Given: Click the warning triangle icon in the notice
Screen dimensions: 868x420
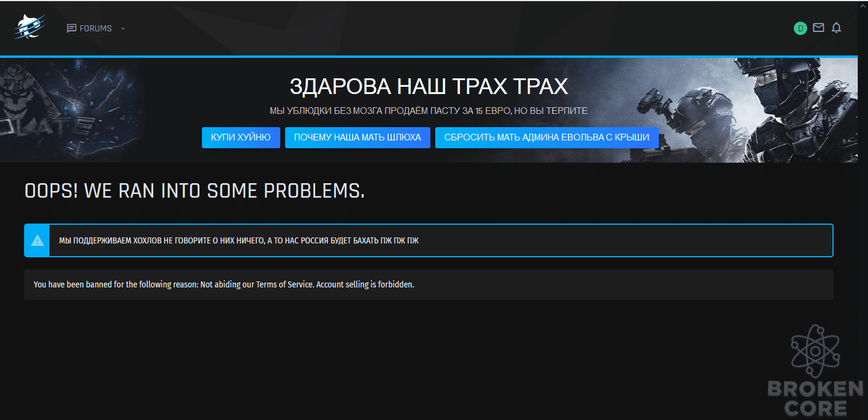Looking at the screenshot, I should (37, 240).
